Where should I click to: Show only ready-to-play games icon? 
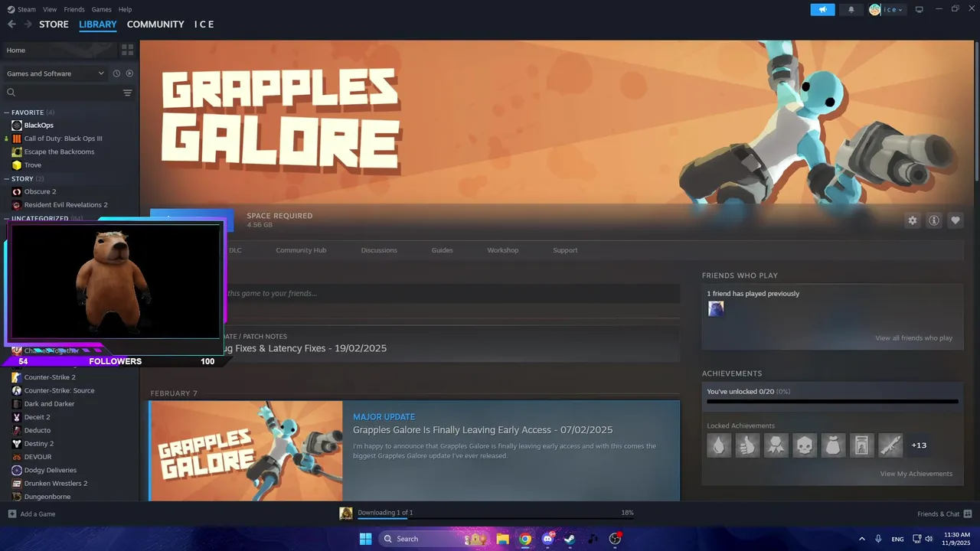coord(129,73)
